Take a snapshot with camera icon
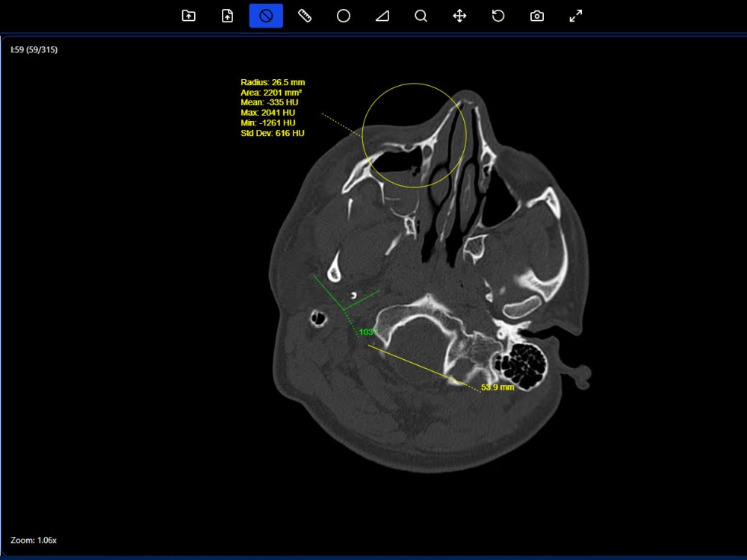747x560 pixels. pos(537,16)
